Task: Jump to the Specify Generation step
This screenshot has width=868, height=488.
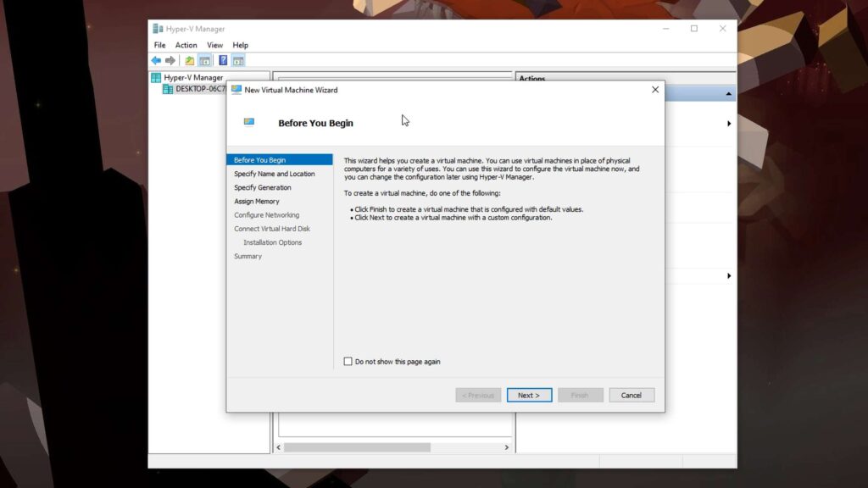Action: [263, 187]
